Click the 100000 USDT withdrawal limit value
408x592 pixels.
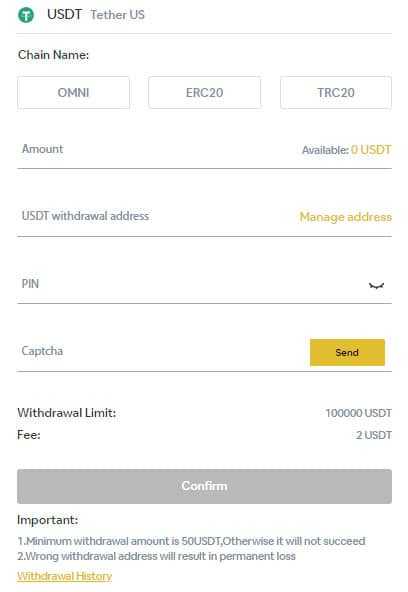coord(359,413)
